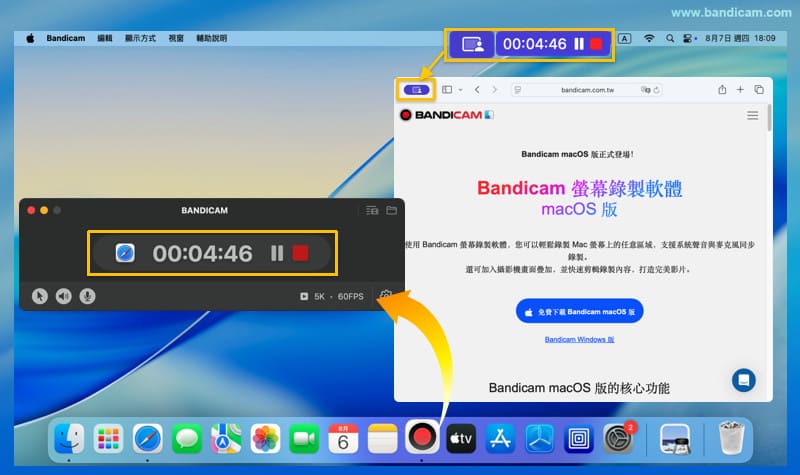Click the 00:04:46 timer in Bandicam window

(x=203, y=254)
